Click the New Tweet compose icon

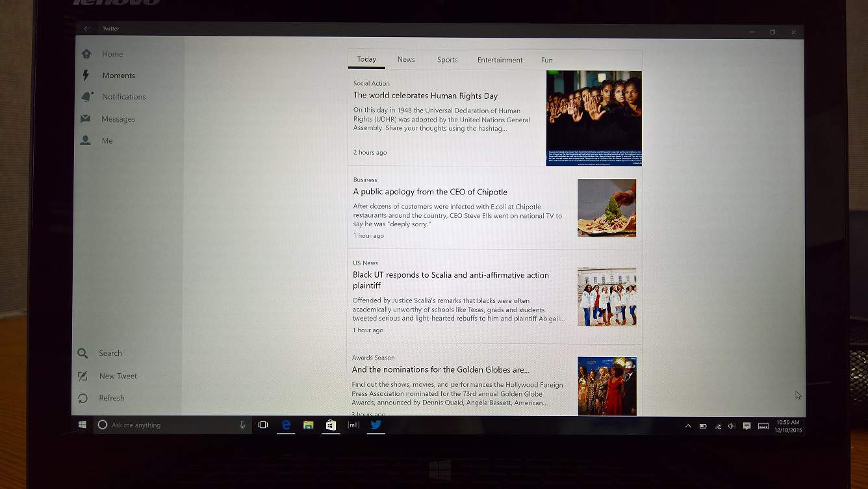pos(83,376)
